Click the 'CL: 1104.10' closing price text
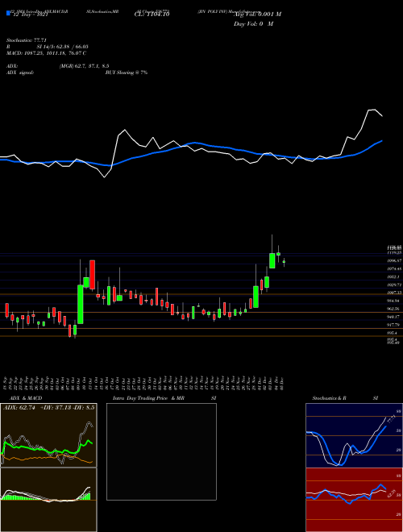Viewport: 403px width, 532px height. 152,14
